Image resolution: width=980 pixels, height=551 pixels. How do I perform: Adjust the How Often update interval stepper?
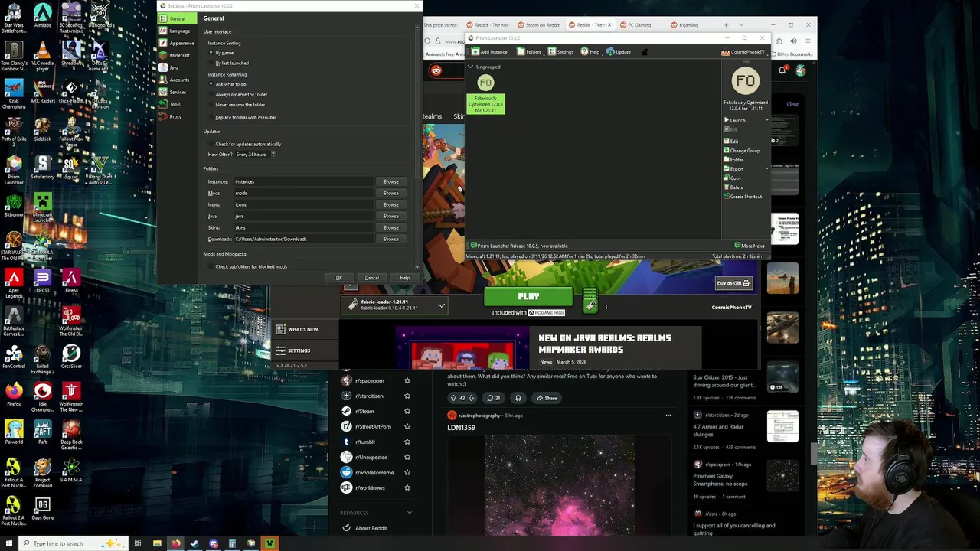click(273, 154)
